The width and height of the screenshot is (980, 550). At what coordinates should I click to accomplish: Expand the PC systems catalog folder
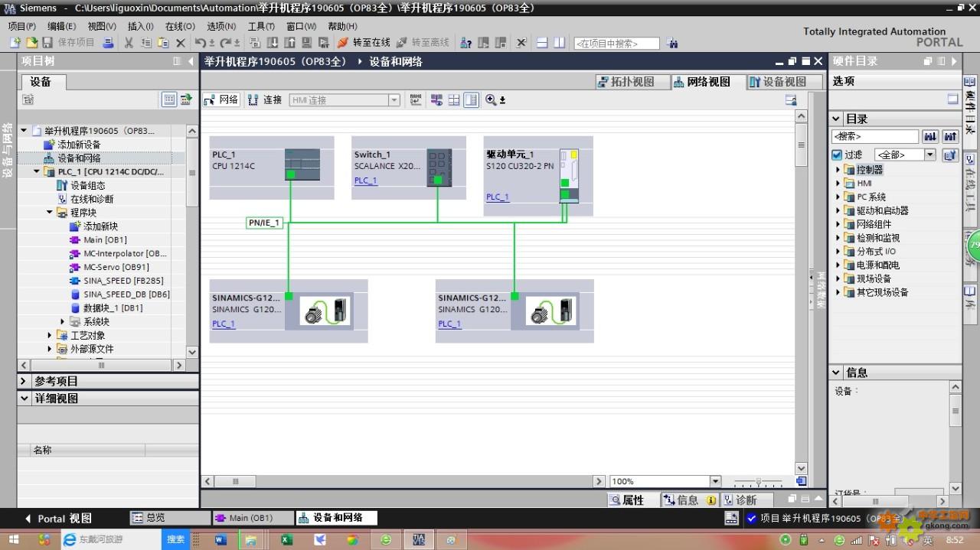point(838,197)
